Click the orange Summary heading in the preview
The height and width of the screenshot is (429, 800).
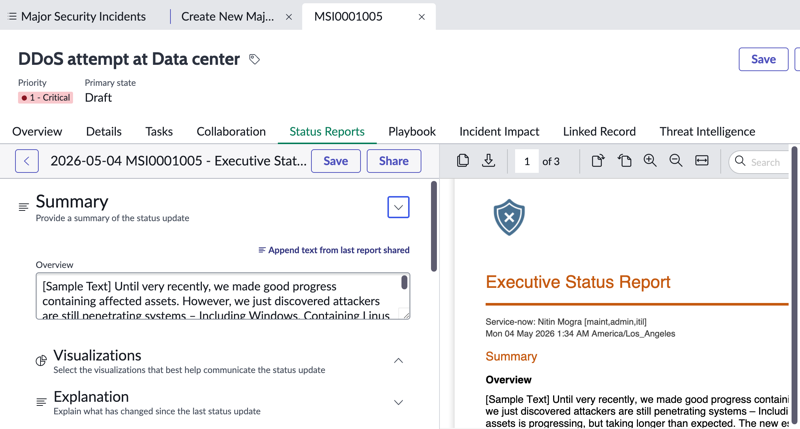[511, 356]
